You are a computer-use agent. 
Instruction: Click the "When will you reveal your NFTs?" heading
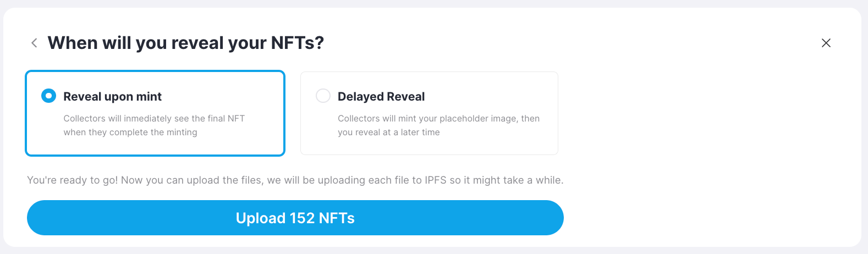click(186, 43)
